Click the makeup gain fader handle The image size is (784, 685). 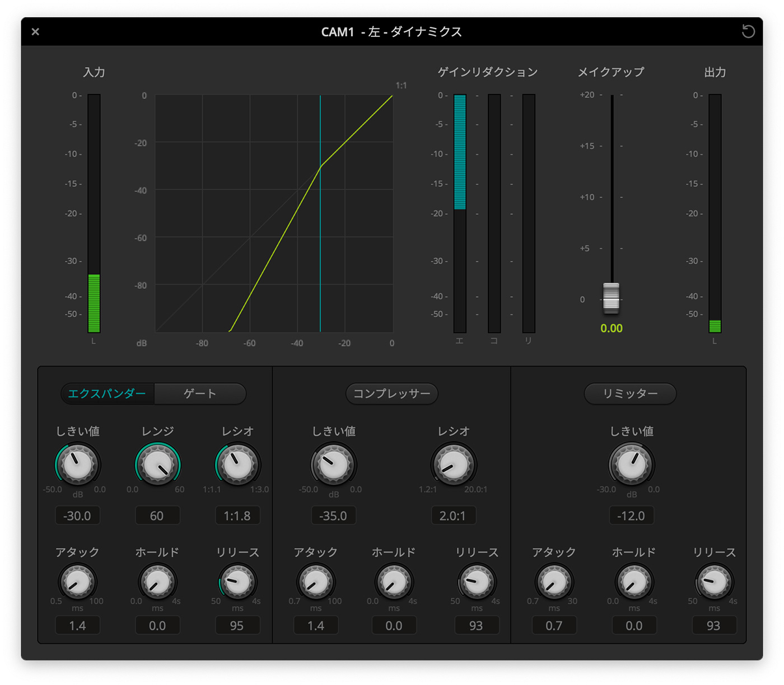click(x=611, y=297)
